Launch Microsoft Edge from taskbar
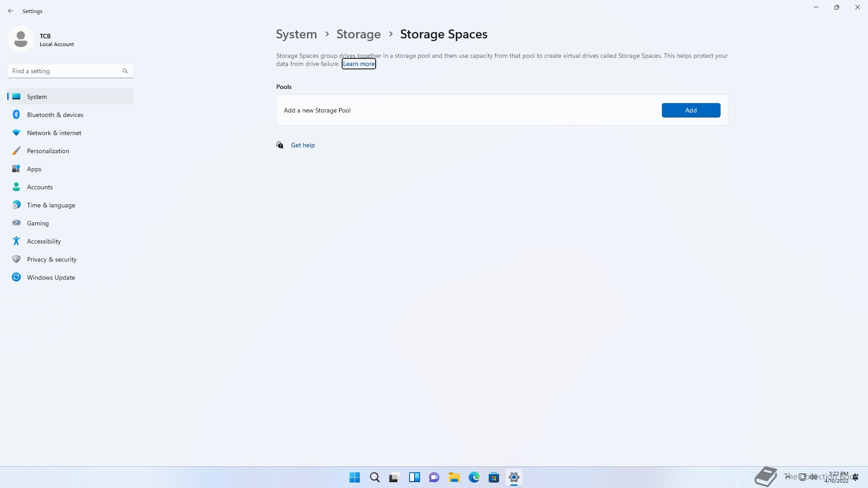This screenshot has height=488, width=868. [x=474, y=477]
